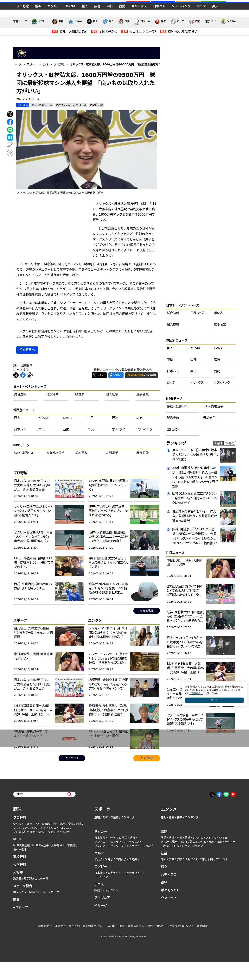The width and height of the screenshot is (249, 980).
Task: Click the blue 契約更改へ button
Action: click(27, 350)
